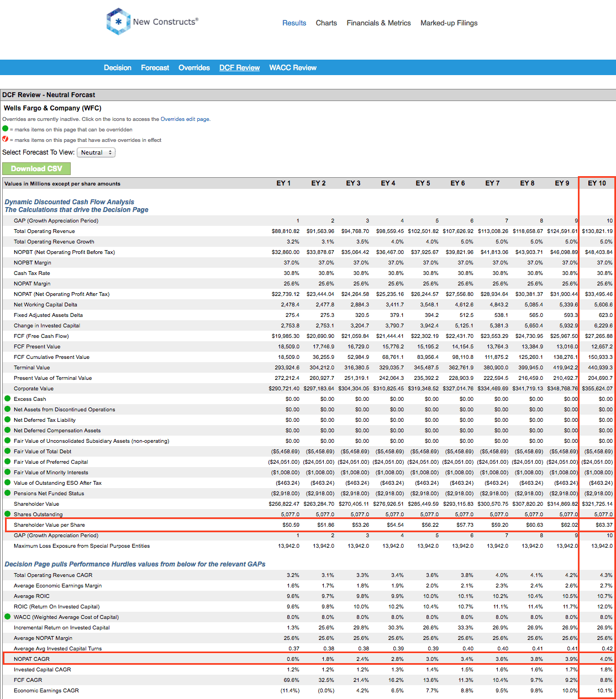Switch to the Decision subtab
Viewport: 616px width, 699px height.
[x=118, y=67]
